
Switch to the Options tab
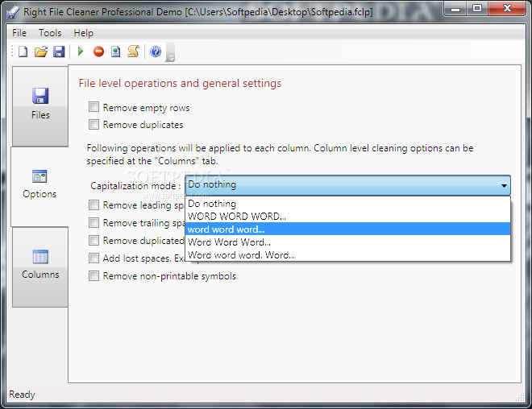[x=39, y=187]
